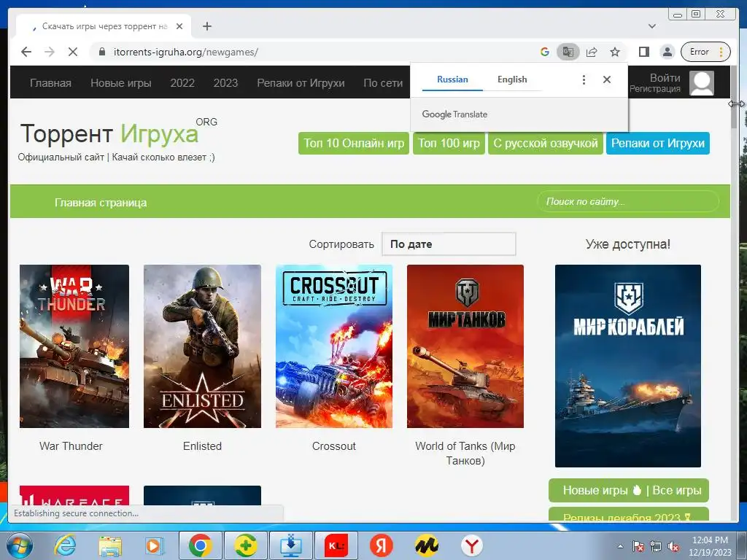Click the Все игры sidebar link
Image resolution: width=747 pixels, height=560 pixels.
point(677,491)
